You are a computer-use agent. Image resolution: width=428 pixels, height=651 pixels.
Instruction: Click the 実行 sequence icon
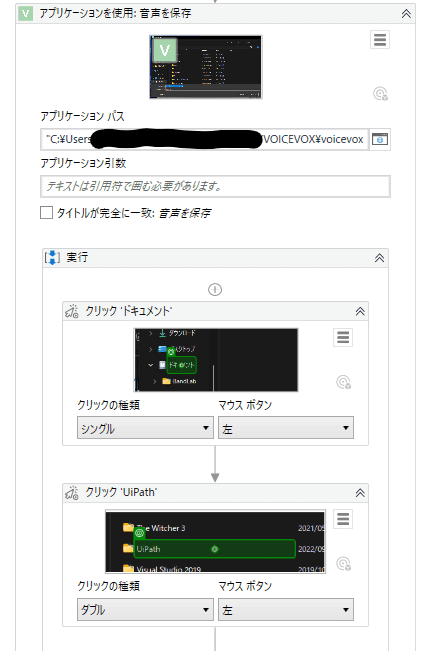(52, 257)
